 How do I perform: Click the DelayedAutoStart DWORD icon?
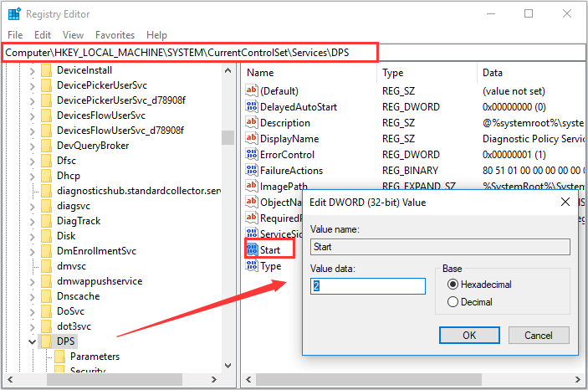pos(252,106)
